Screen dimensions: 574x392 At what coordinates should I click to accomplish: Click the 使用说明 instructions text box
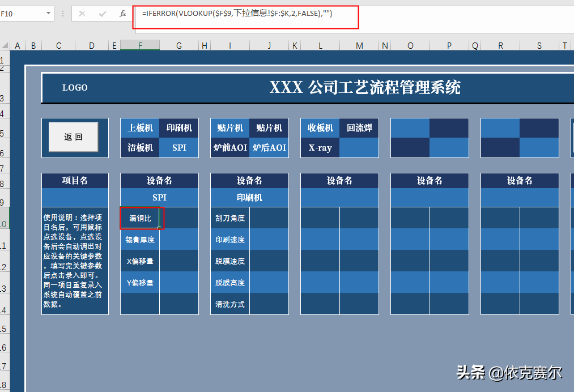pyautogui.click(x=75, y=261)
